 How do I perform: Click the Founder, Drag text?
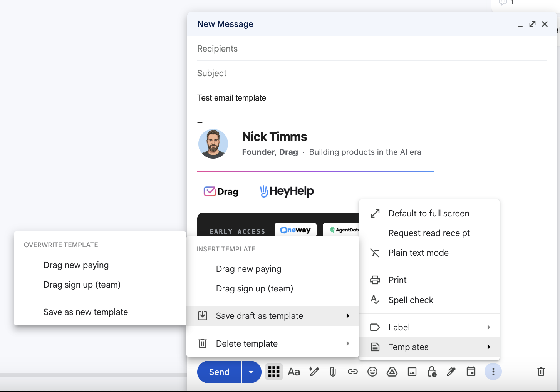[x=270, y=152]
